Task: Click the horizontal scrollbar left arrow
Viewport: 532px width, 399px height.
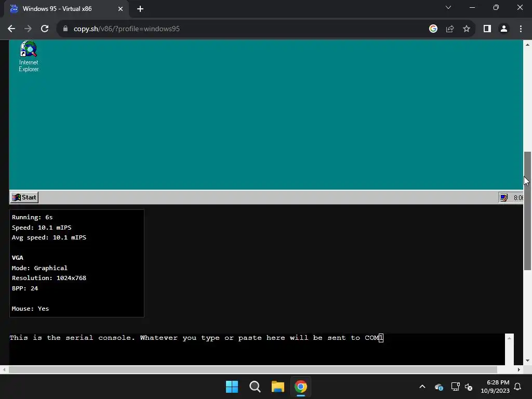Action: point(4,369)
